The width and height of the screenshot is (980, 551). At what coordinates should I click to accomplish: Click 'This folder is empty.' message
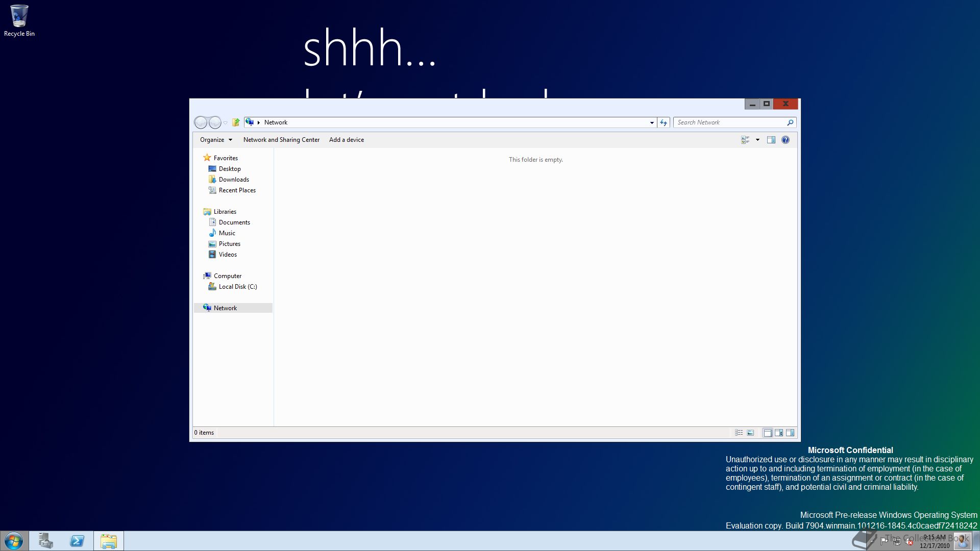click(535, 160)
